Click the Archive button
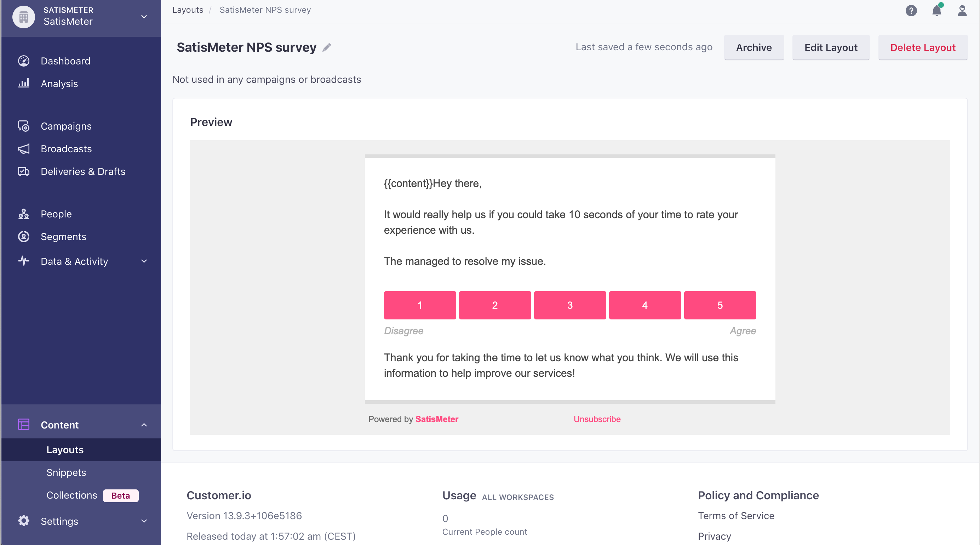 point(753,47)
